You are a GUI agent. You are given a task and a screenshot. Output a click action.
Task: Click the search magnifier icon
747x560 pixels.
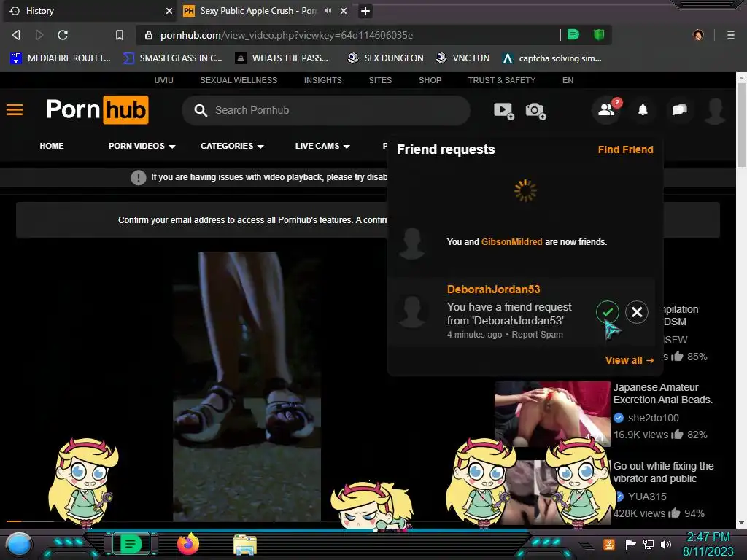201,111
